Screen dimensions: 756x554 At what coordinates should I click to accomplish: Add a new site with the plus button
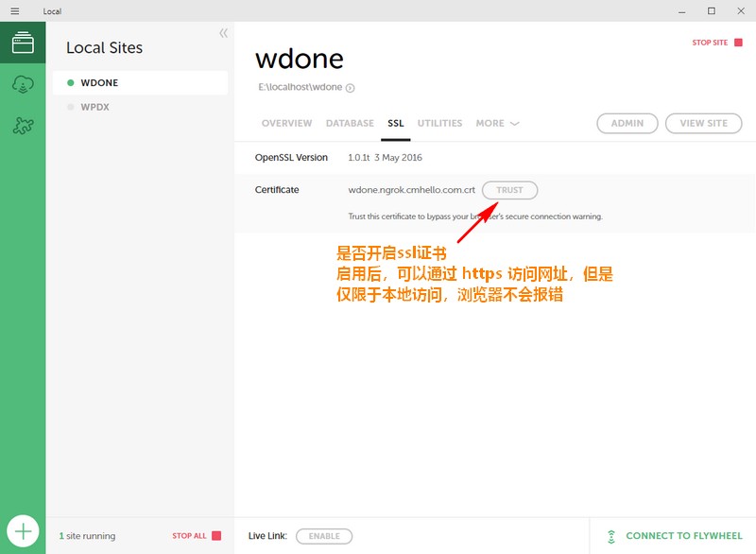click(x=23, y=531)
